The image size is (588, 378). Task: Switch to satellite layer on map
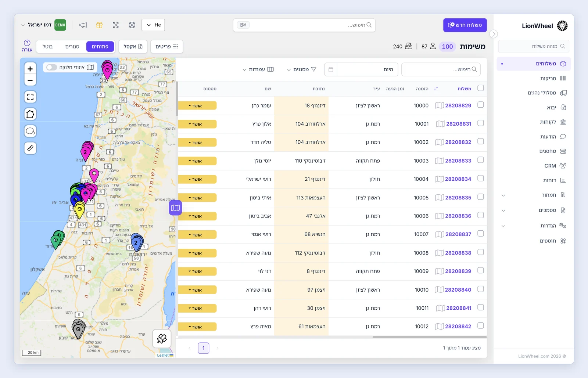point(162,338)
